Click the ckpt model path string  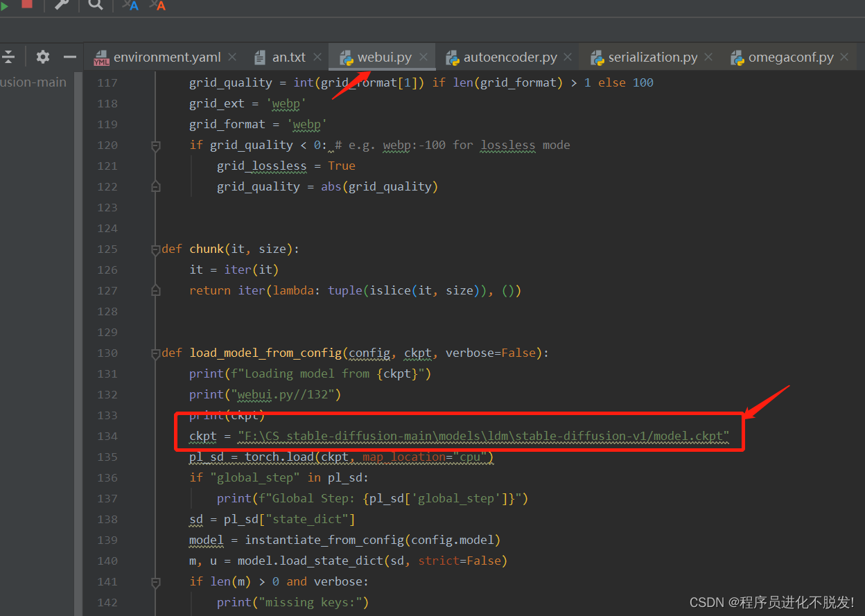coord(484,436)
